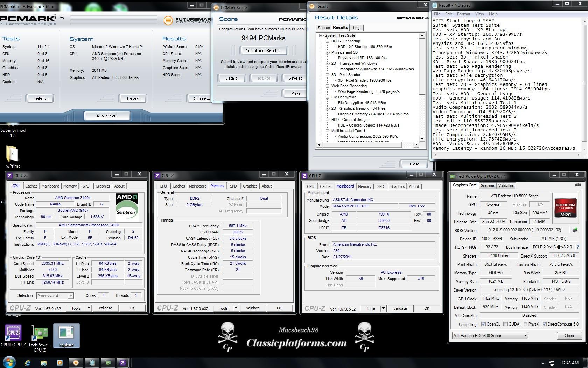Open the ATI Radeon HD 5800 Series dropdown

coord(490,336)
